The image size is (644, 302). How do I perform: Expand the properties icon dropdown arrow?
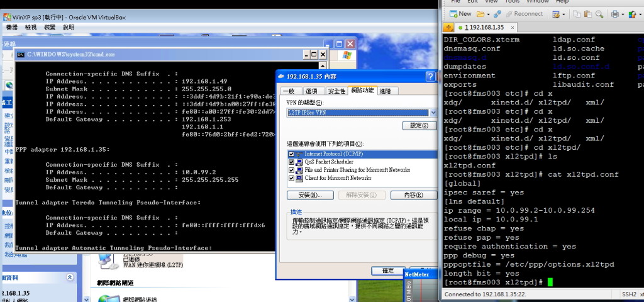[564, 14]
